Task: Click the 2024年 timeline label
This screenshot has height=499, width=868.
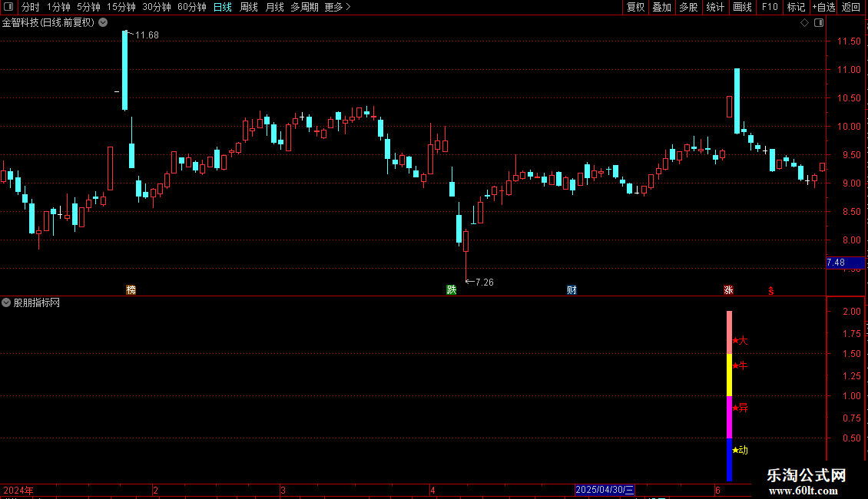Action: [18, 490]
